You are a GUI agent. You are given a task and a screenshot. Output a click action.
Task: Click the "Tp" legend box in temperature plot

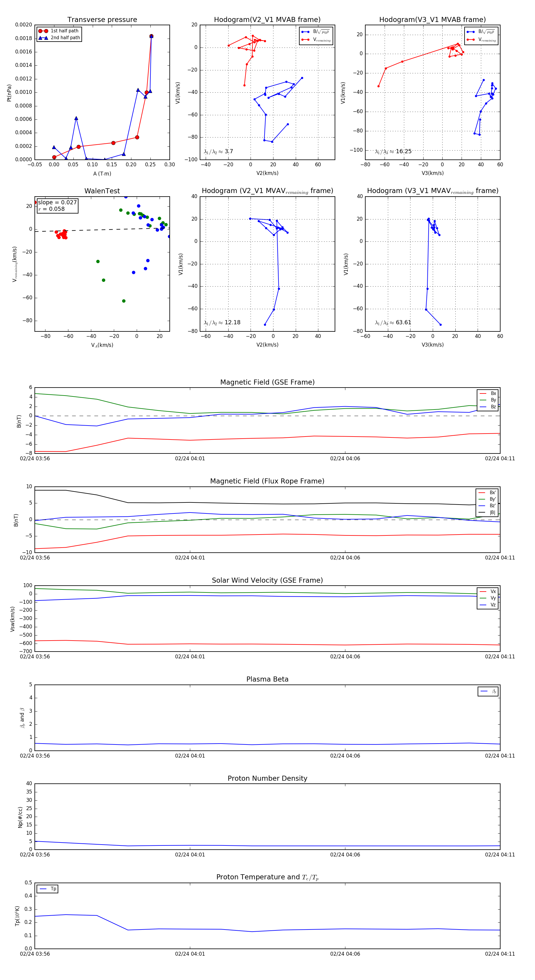(47, 889)
